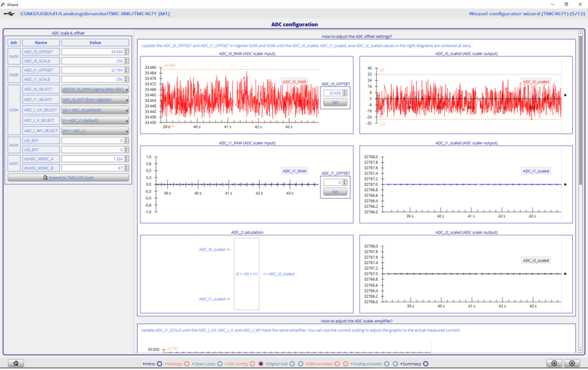
Task: Select the Intro step radio button
Action: [160, 364]
